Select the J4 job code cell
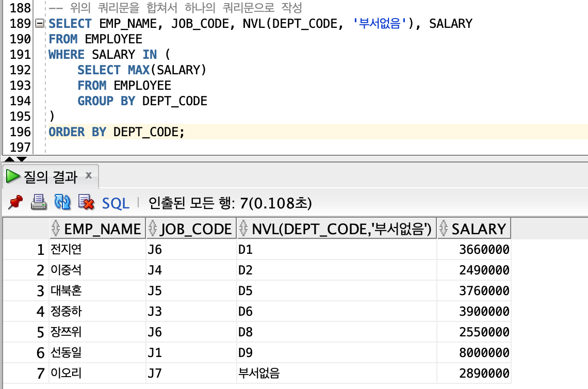Viewport: 588px width, 389px height. 191,270
